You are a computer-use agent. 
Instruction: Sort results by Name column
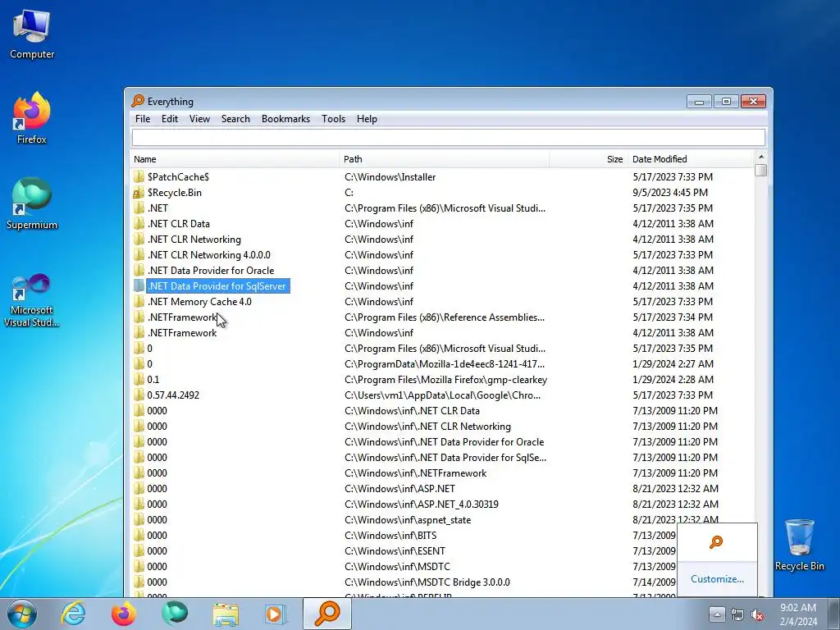235,159
